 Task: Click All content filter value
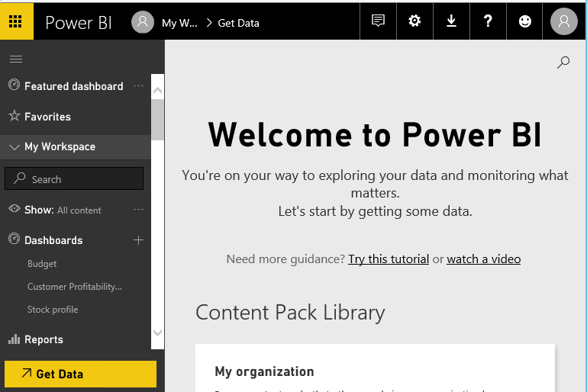point(79,210)
